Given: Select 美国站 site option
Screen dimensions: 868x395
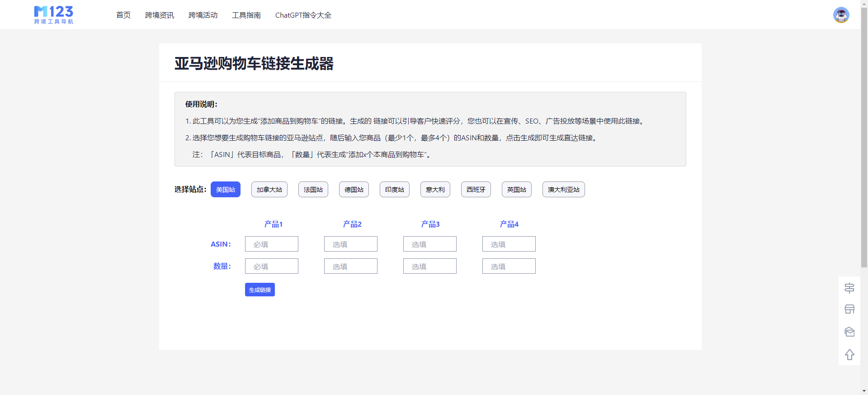Looking at the screenshot, I should (x=226, y=190).
